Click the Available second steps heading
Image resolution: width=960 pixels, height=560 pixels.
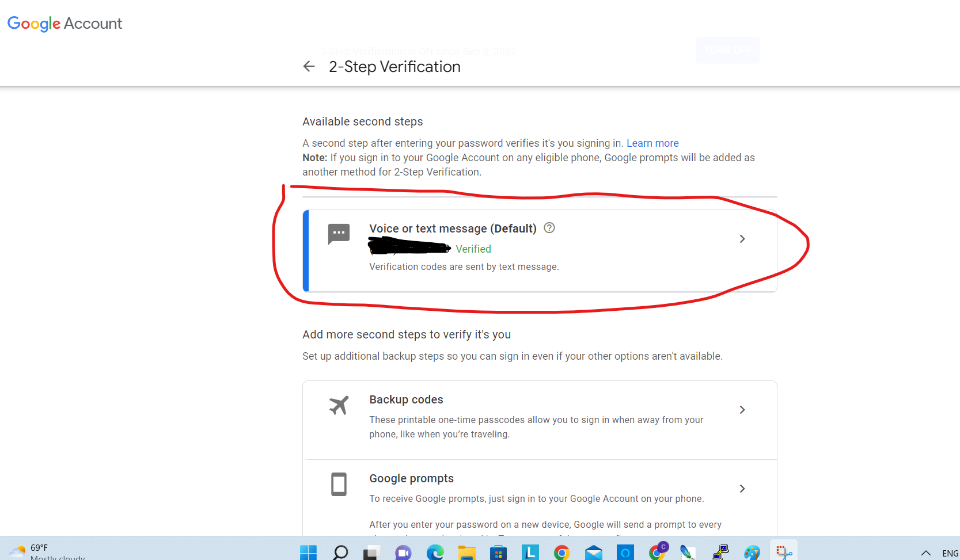click(x=363, y=121)
